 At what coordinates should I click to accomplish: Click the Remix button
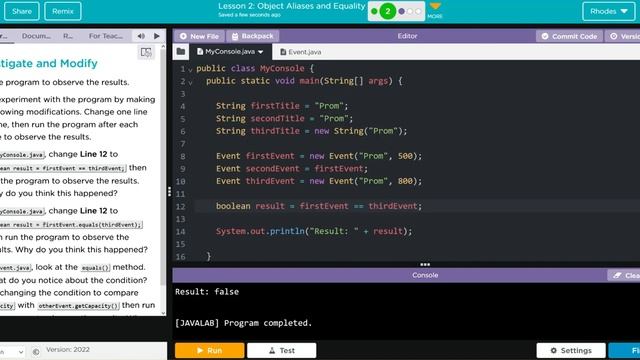click(63, 11)
